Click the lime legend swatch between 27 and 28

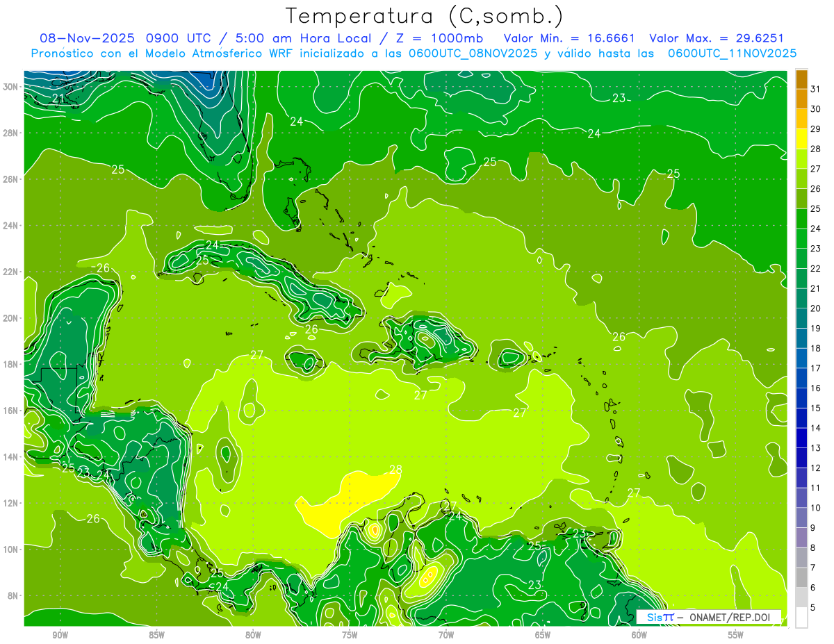(801, 158)
